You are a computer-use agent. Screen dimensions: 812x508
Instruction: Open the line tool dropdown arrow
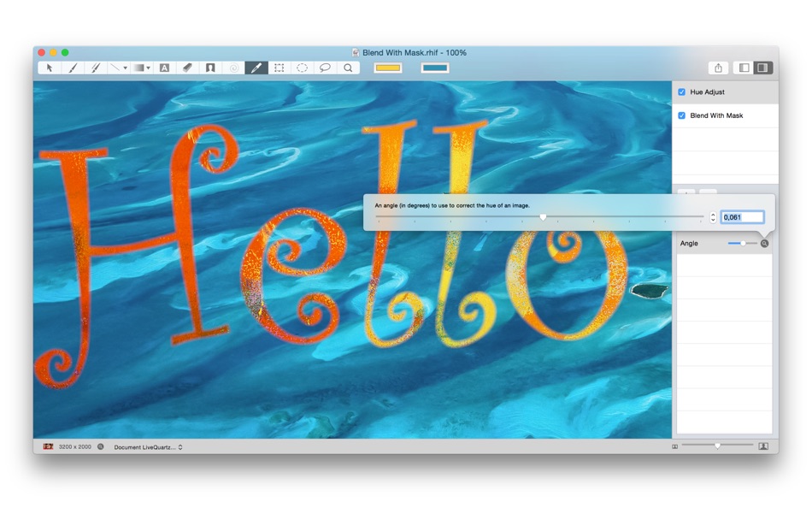click(x=125, y=68)
